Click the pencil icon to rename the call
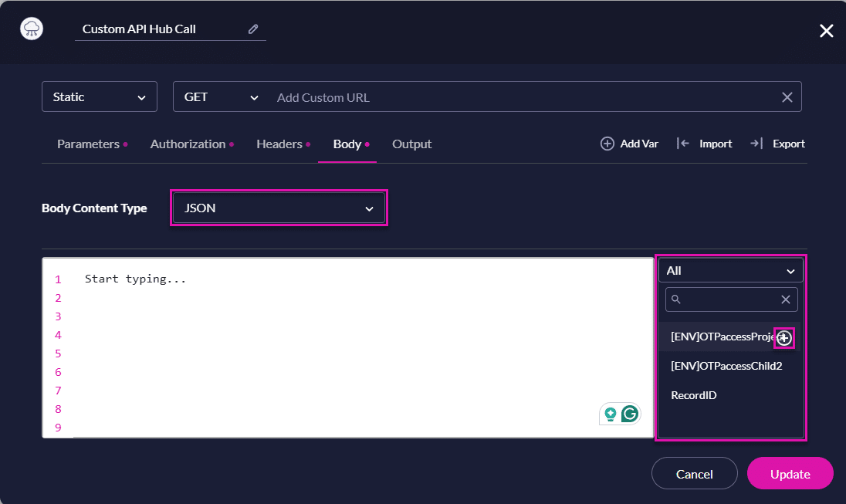This screenshot has height=504, width=846. coord(252,28)
